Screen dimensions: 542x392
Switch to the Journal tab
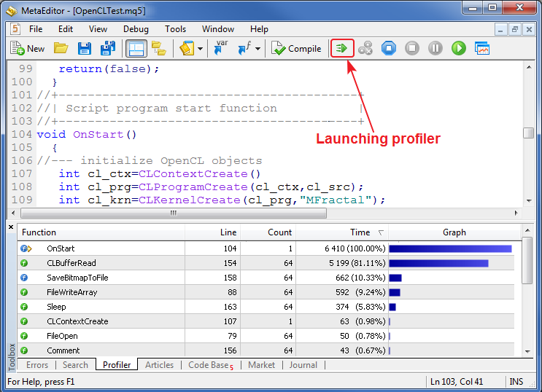(x=303, y=365)
